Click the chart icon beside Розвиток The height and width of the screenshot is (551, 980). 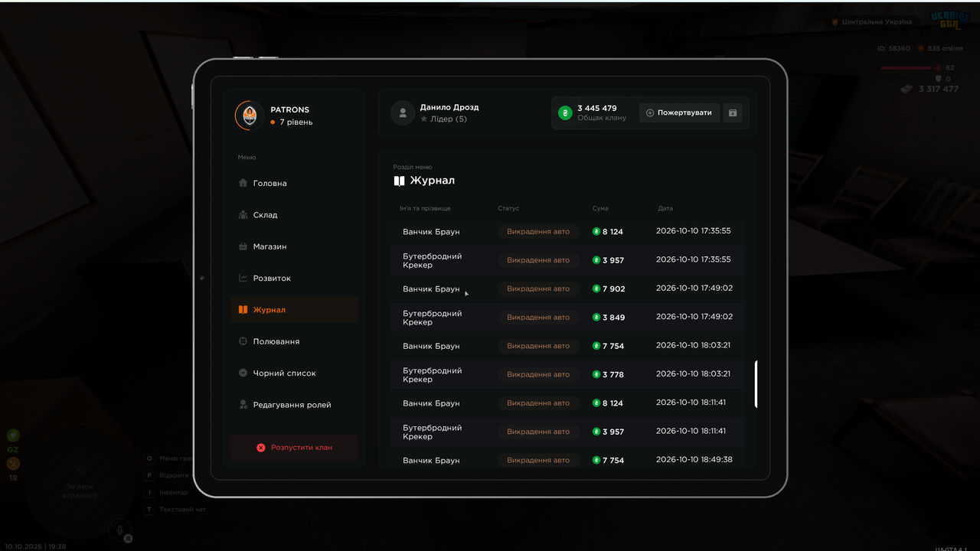point(243,278)
